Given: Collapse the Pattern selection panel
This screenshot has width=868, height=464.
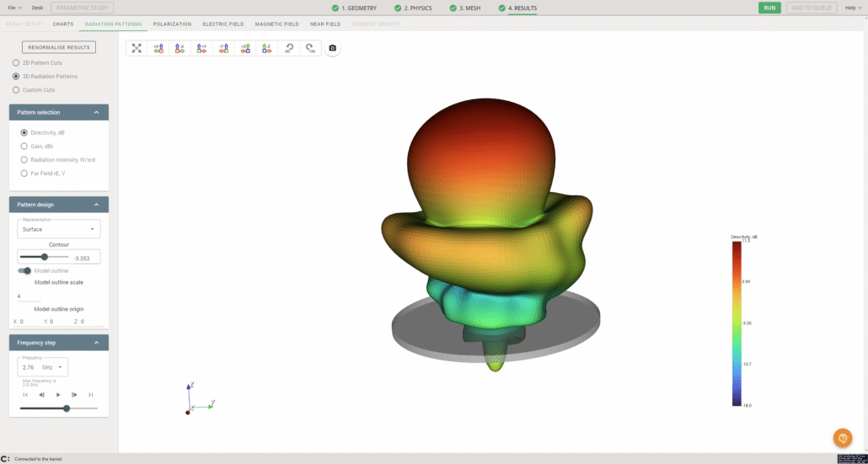Looking at the screenshot, I should point(96,112).
